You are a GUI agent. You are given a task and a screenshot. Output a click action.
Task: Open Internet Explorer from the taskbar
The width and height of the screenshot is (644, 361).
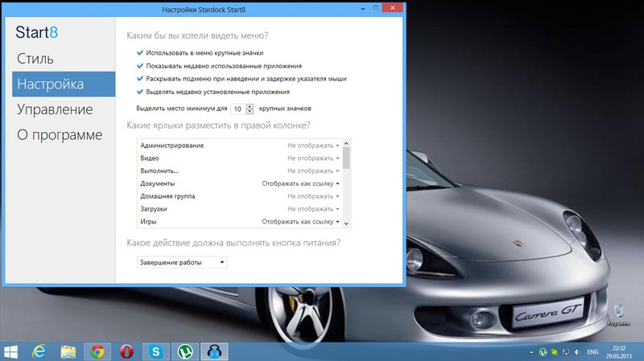click(x=38, y=351)
